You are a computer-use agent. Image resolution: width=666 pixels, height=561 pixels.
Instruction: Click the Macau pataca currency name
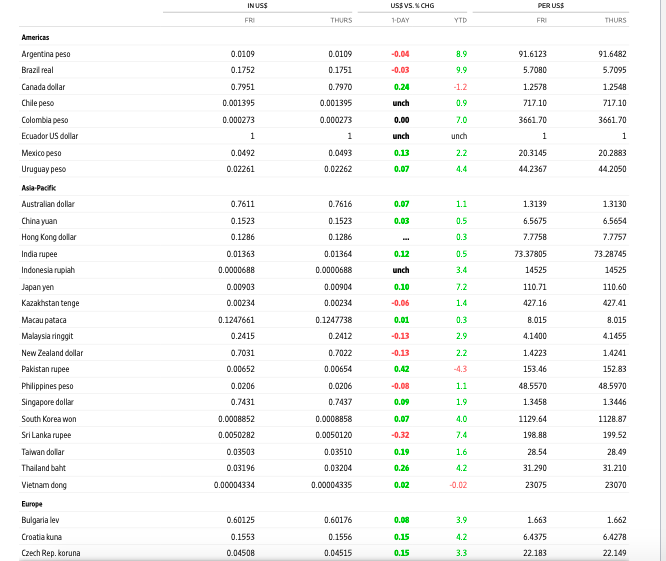[x=44, y=320]
